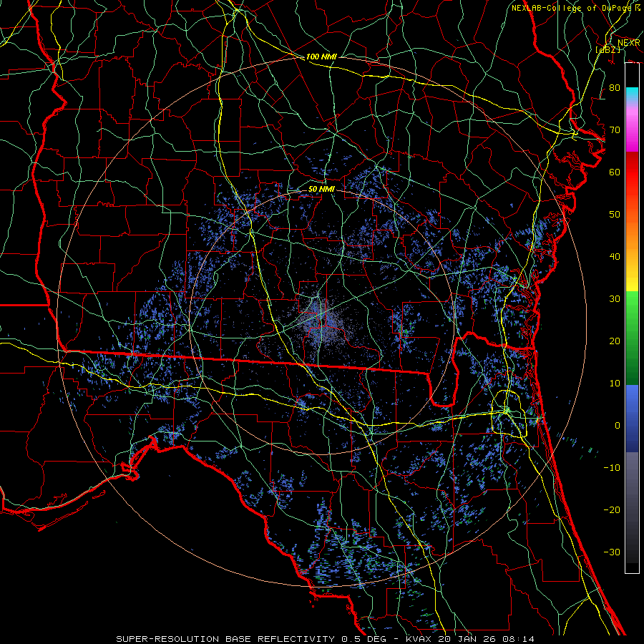The width and height of the screenshot is (644, 644).
Task: Click the 60 value on dBZ scale
Action: [615, 172]
